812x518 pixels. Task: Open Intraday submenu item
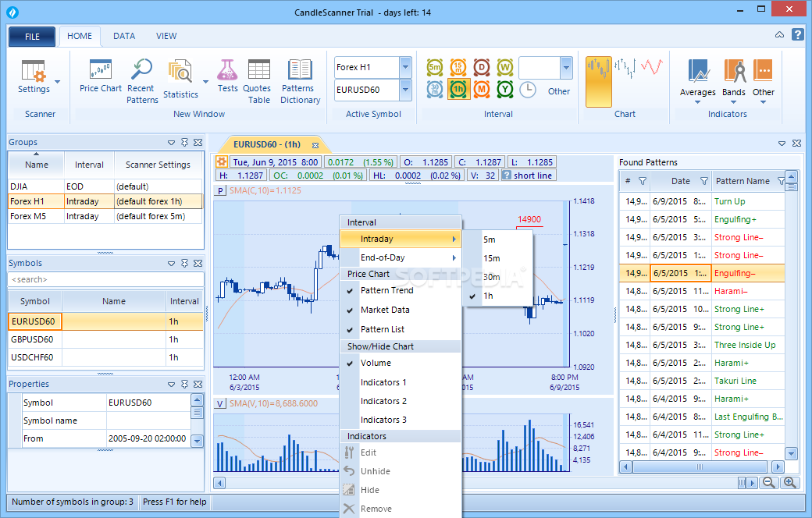click(401, 239)
